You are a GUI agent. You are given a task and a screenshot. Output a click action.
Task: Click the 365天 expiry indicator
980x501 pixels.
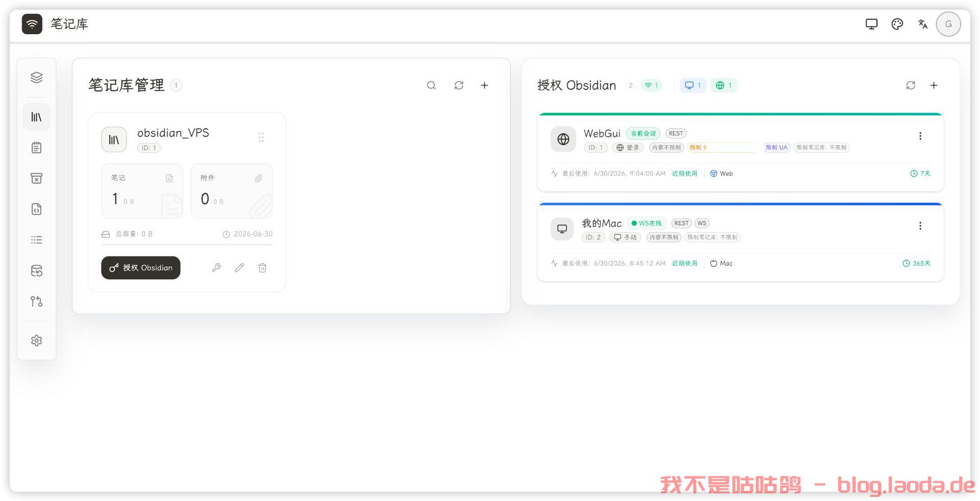(x=917, y=264)
